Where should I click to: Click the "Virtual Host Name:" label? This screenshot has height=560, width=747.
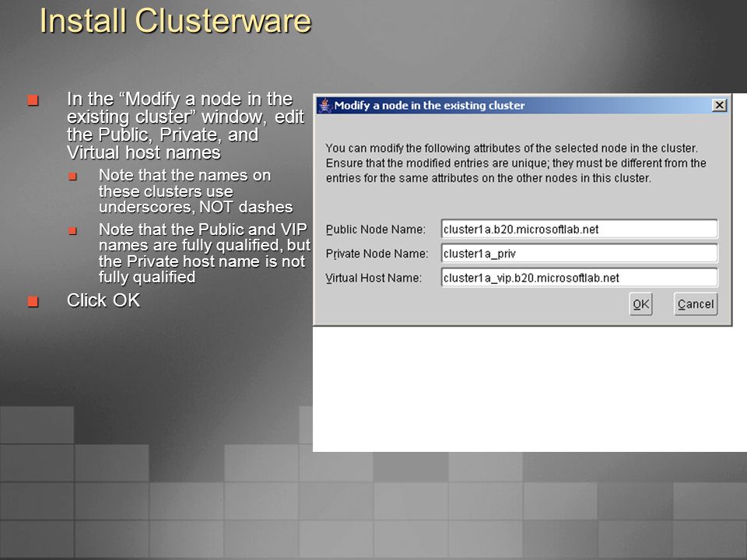[373, 278]
